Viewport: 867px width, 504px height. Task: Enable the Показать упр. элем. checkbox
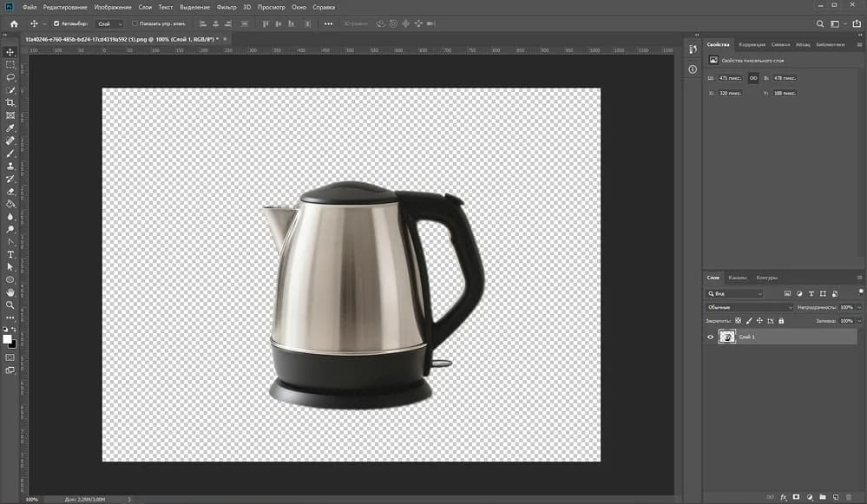[x=135, y=24]
